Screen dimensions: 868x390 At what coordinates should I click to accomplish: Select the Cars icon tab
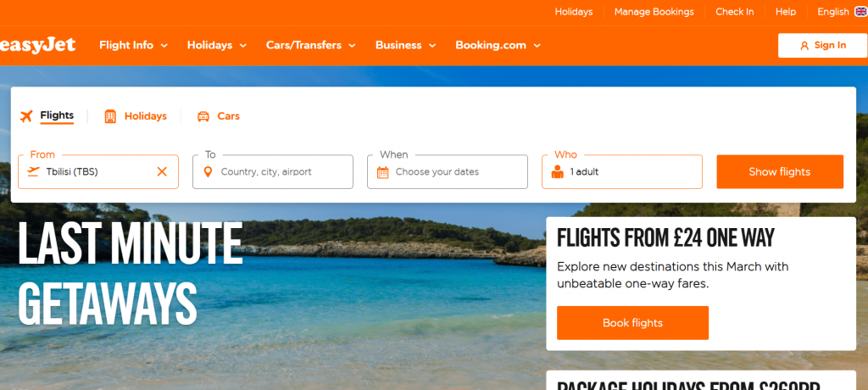[x=203, y=116]
